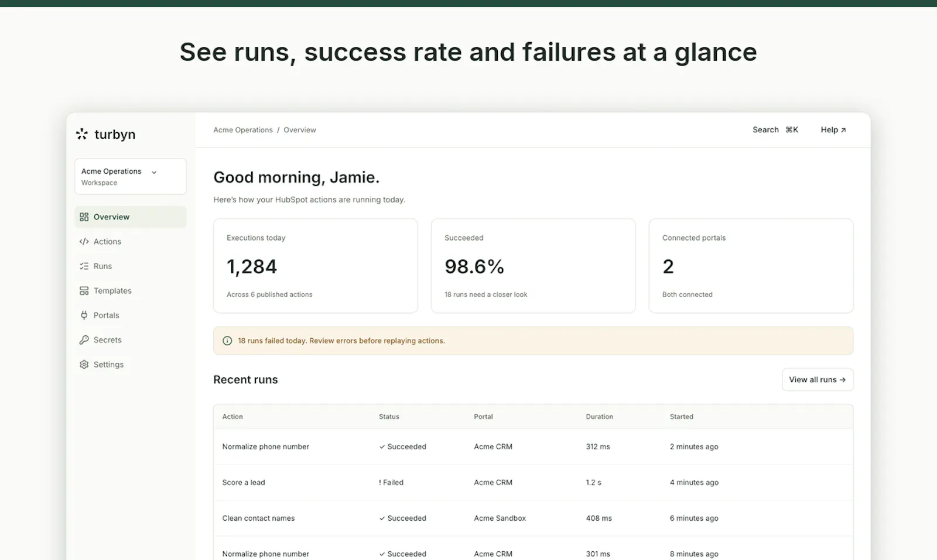Click the 1.2 s duration cell
The width and height of the screenshot is (937, 560).
click(x=594, y=483)
